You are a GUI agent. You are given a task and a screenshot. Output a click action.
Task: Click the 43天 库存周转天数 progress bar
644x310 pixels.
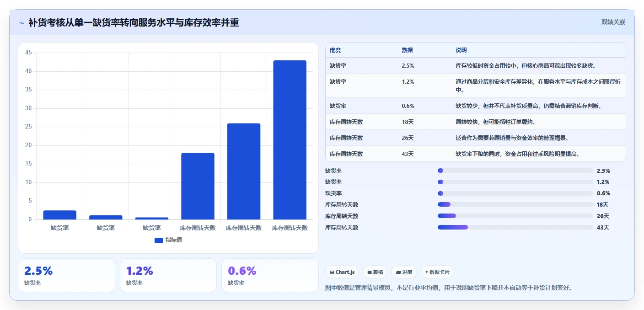515,227
